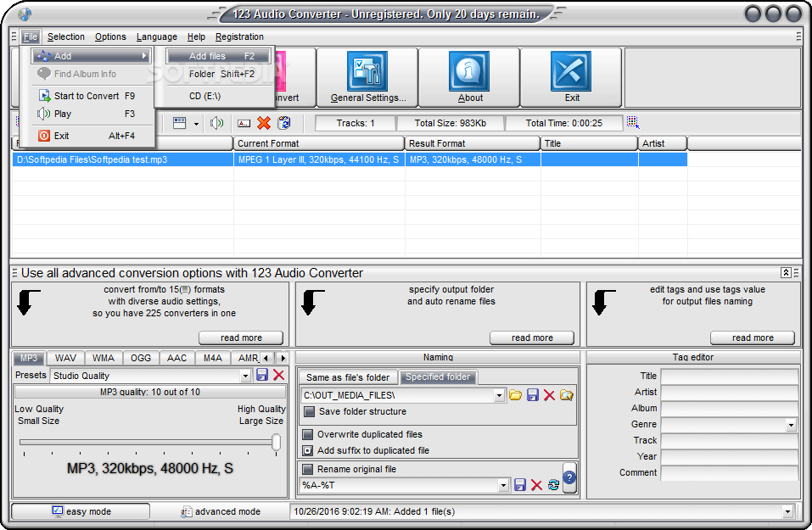Open the Options menu

pos(110,36)
